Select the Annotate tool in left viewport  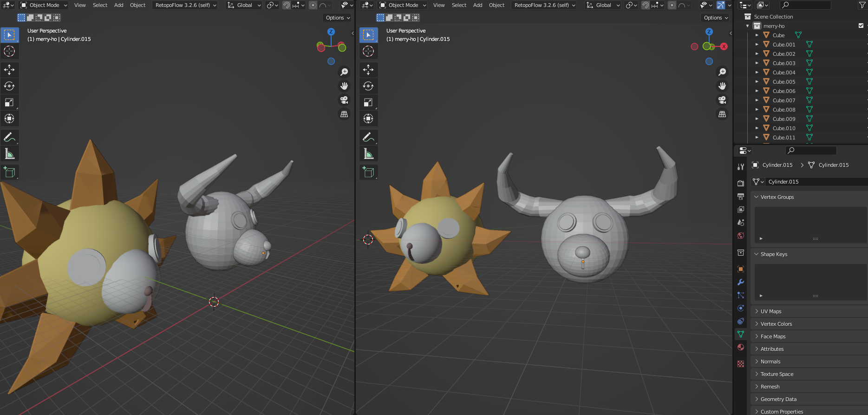(x=9, y=137)
